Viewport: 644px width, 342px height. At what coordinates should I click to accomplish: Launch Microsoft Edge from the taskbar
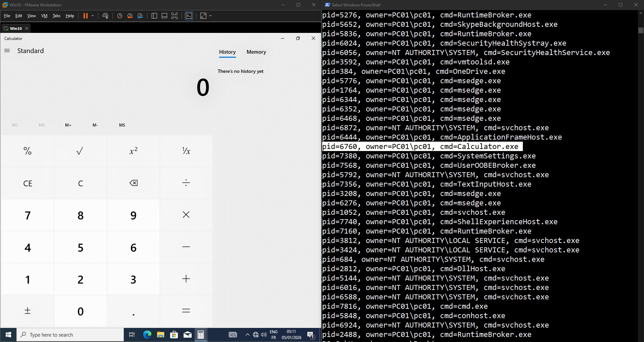pyautogui.click(x=147, y=335)
